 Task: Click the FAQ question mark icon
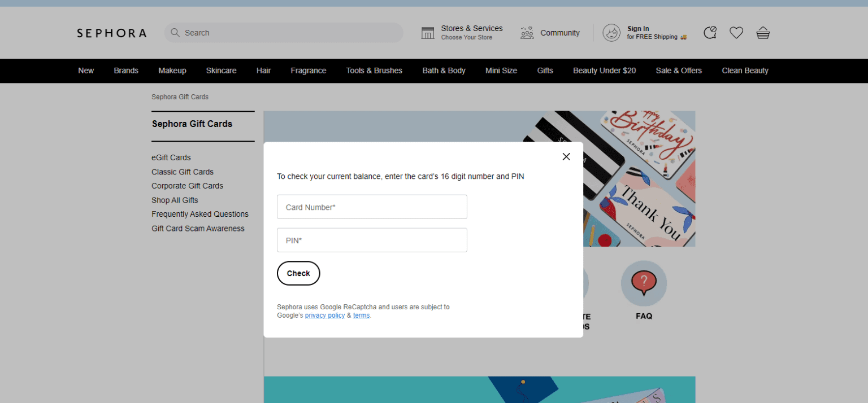coord(644,283)
